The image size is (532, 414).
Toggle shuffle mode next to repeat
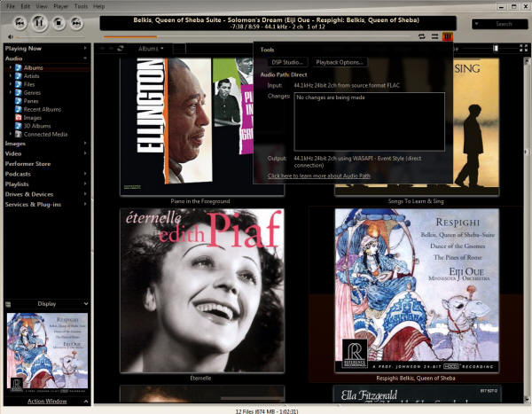click(x=434, y=36)
